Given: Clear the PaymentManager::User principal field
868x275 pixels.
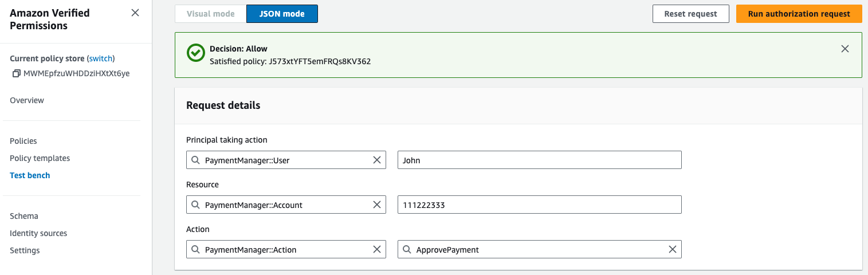Looking at the screenshot, I should tap(377, 160).
